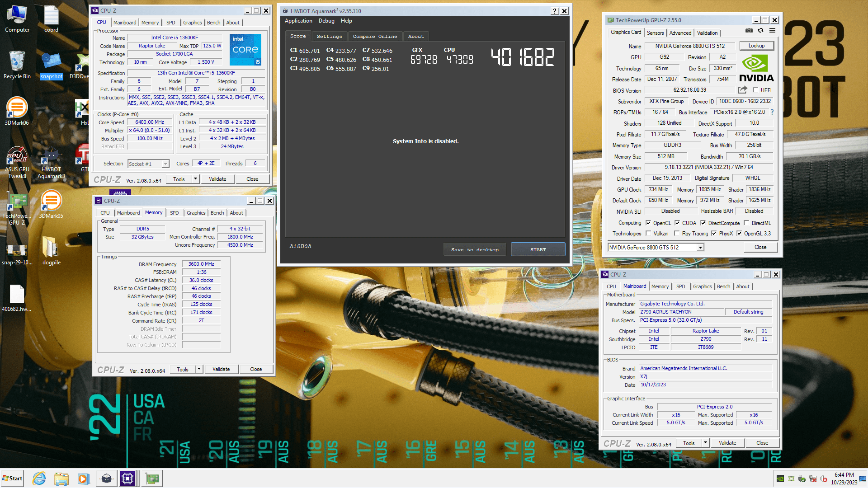This screenshot has height=488, width=868.
Task: Switch to Compare Online tab
Action: (x=375, y=36)
